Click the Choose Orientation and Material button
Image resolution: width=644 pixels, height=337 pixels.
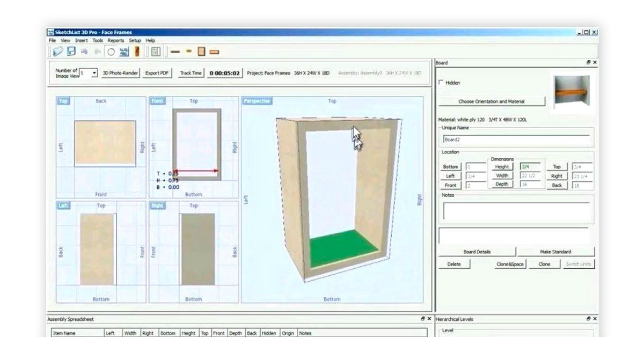tap(492, 102)
